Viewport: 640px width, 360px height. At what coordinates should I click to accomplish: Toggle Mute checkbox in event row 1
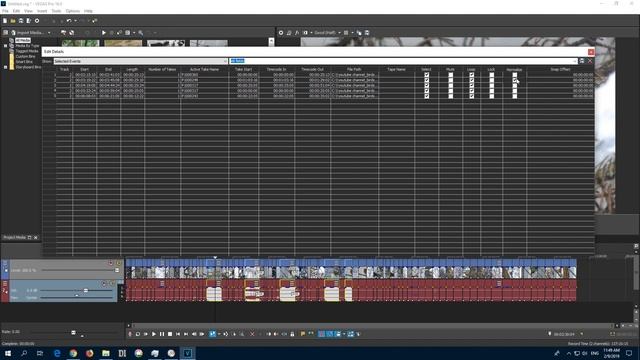[x=451, y=75]
